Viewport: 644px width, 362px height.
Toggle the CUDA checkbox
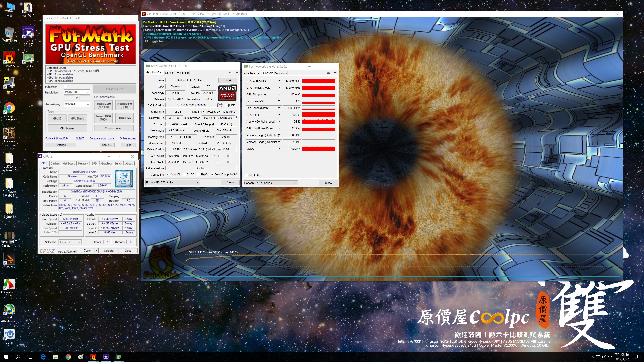pyautogui.click(x=184, y=175)
